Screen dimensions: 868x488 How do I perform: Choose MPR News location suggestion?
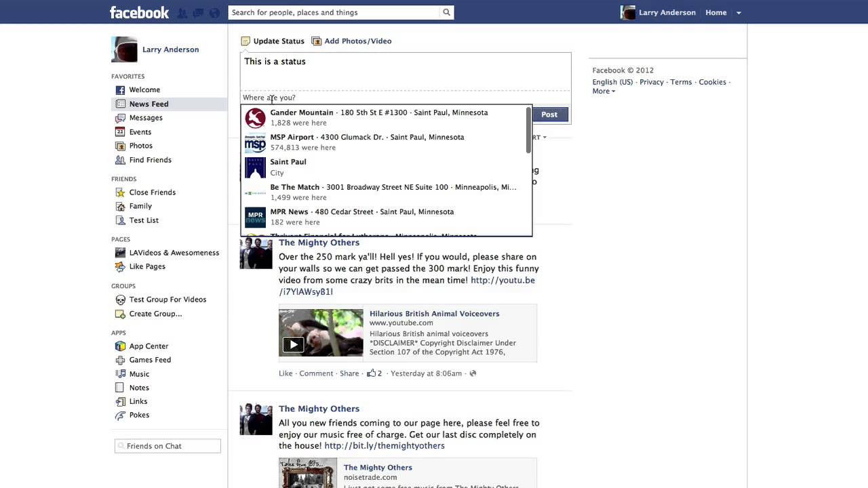click(x=384, y=217)
